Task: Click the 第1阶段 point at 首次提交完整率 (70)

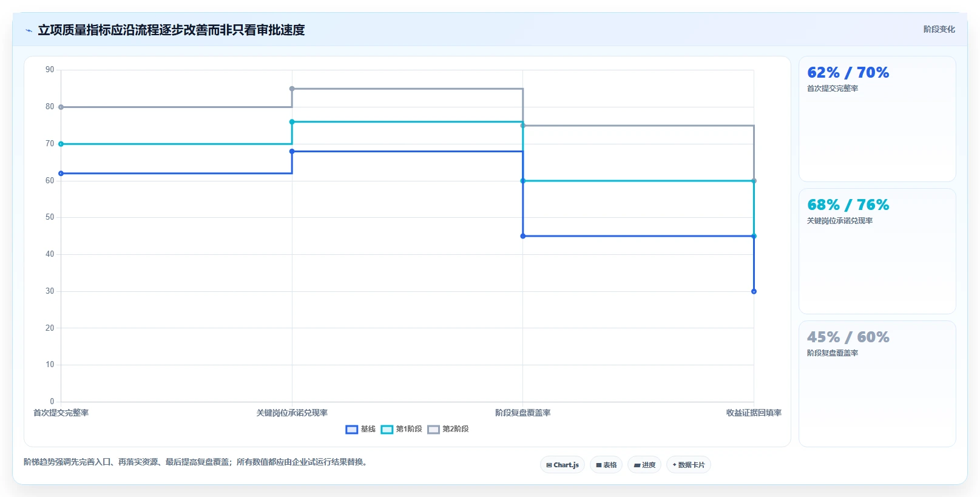Action: point(61,144)
